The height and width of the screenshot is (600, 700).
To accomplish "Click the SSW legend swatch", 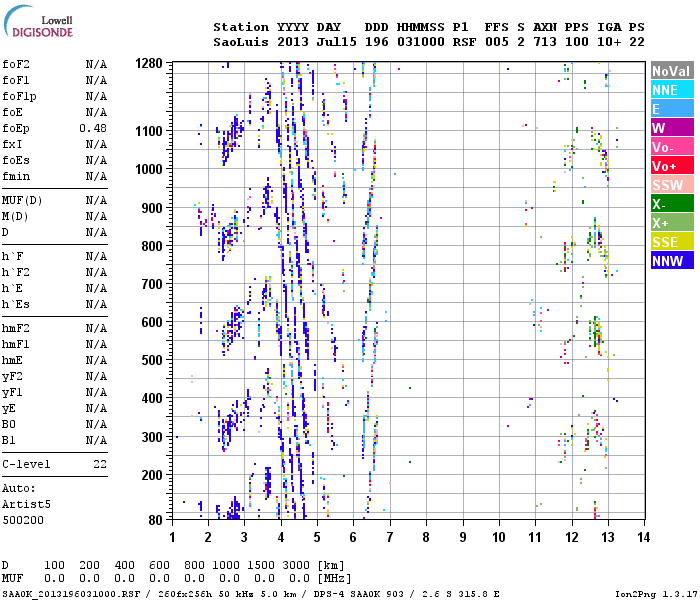I will (672, 185).
